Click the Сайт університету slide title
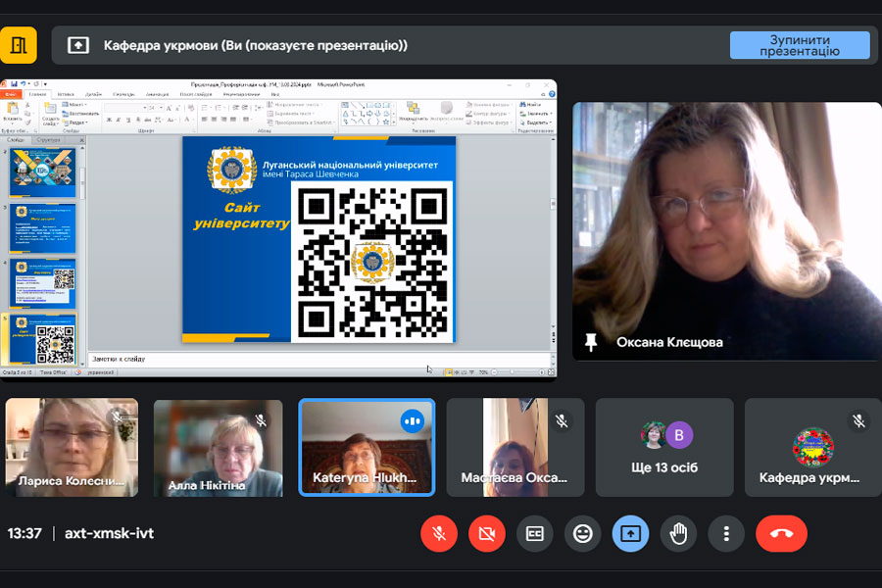This screenshot has width=882, height=588. pyautogui.click(x=241, y=216)
